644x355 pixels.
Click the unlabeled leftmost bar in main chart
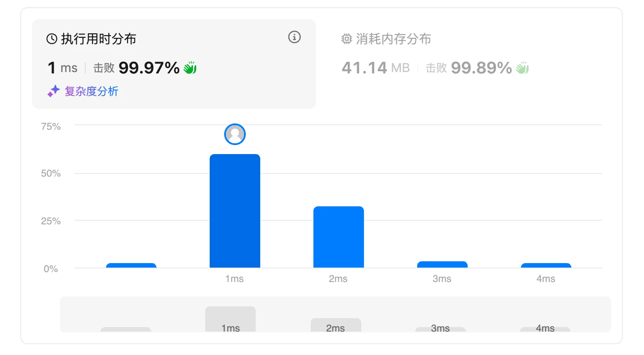click(131, 265)
